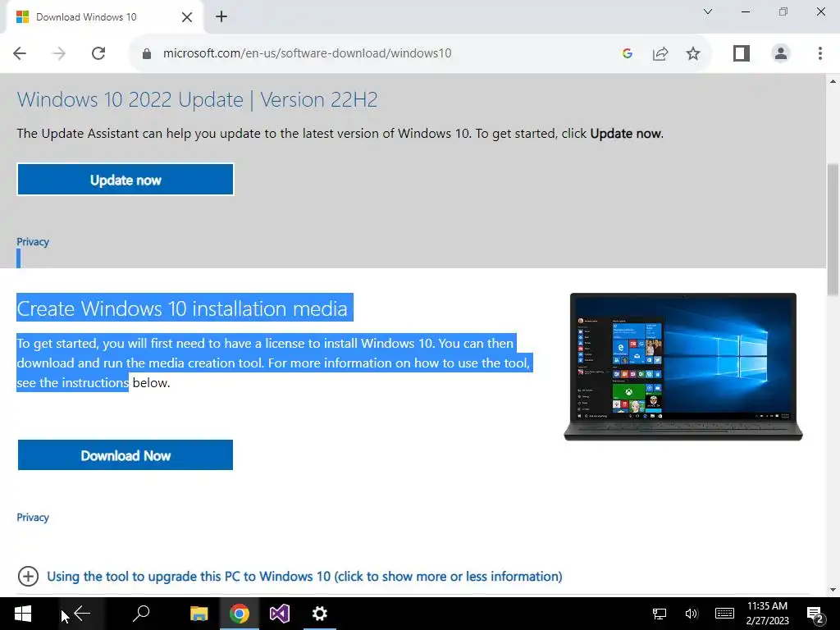
Task: Open the Privacy link under Update now
Action: click(33, 242)
